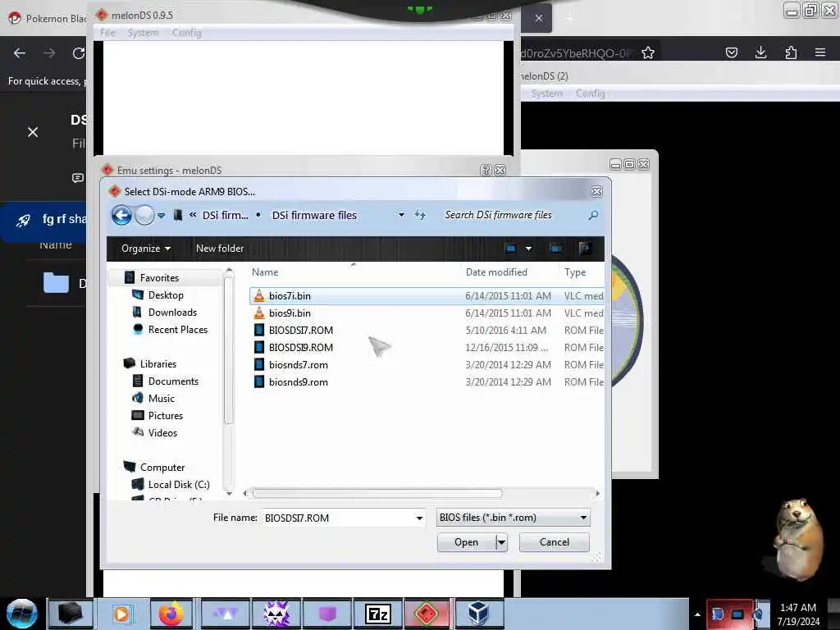
Task: Refresh the folder via address bar icon
Action: point(420,216)
